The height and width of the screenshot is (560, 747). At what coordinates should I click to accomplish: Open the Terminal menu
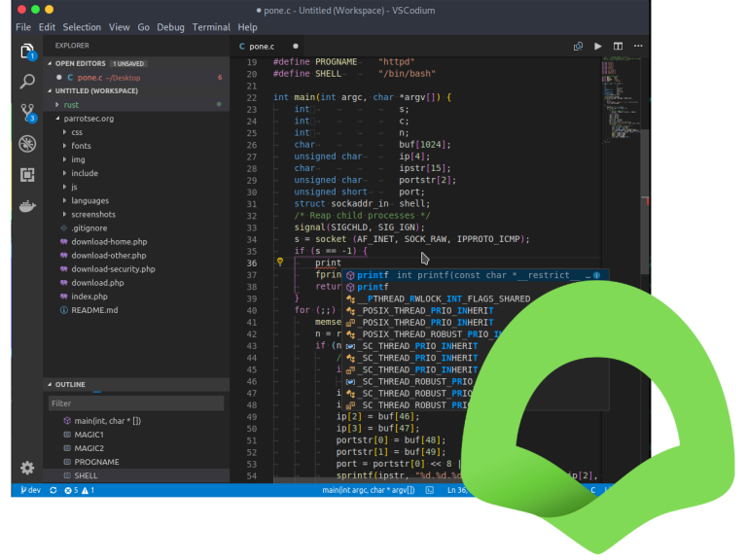211,27
